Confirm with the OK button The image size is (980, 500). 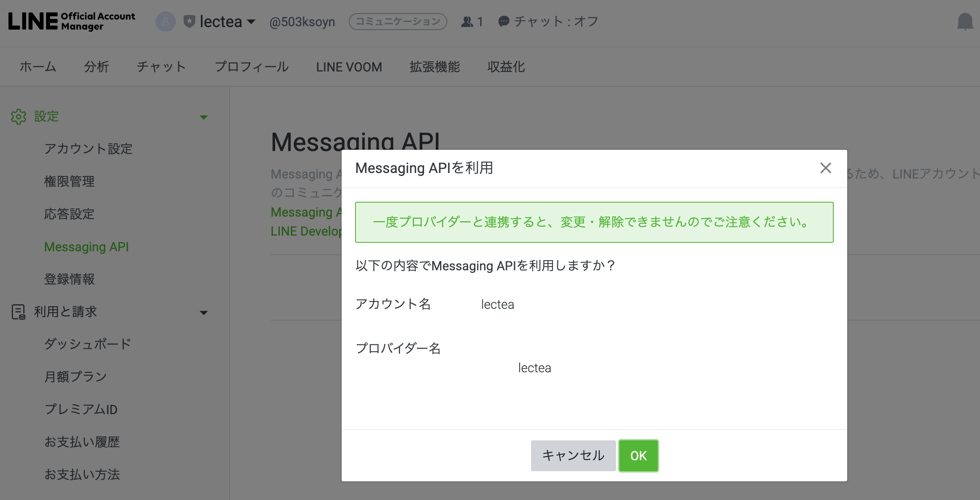point(638,456)
